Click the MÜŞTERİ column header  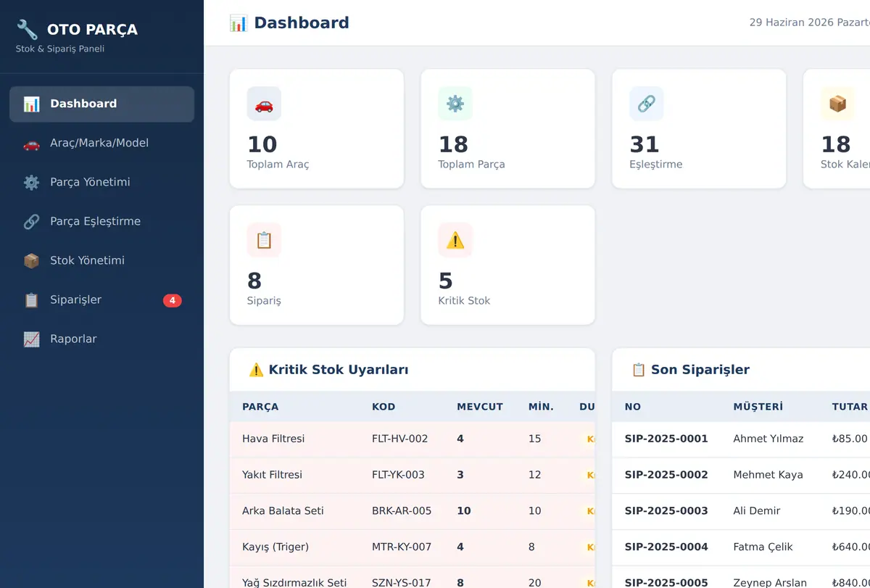pos(758,407)
